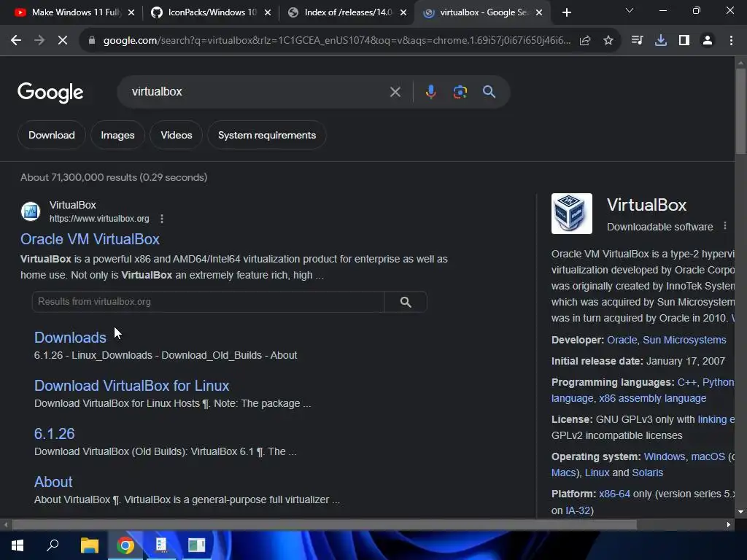
Task: Click Sun Microsystems developer link
Action: (684, 340)
